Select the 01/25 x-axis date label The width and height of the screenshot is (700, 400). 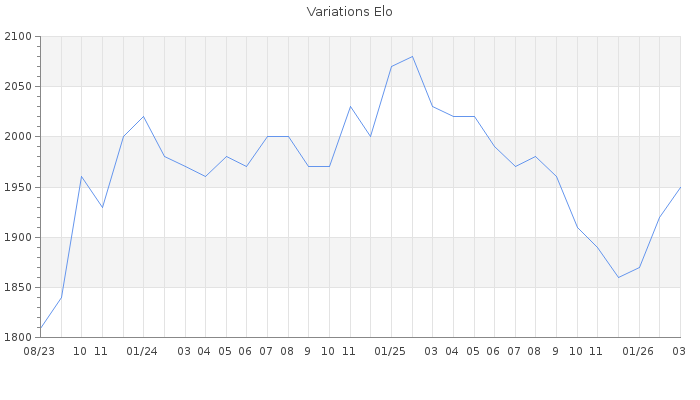(x=390, y=351)
